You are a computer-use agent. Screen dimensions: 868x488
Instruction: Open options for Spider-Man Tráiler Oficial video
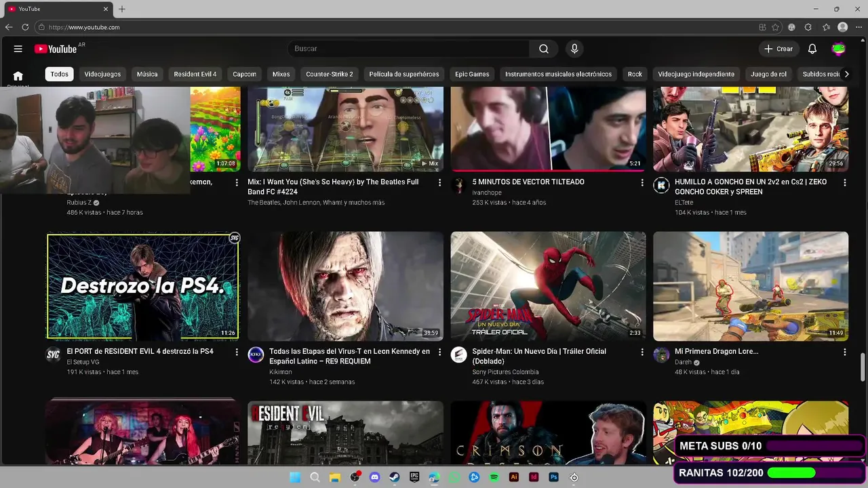(642, 352)
